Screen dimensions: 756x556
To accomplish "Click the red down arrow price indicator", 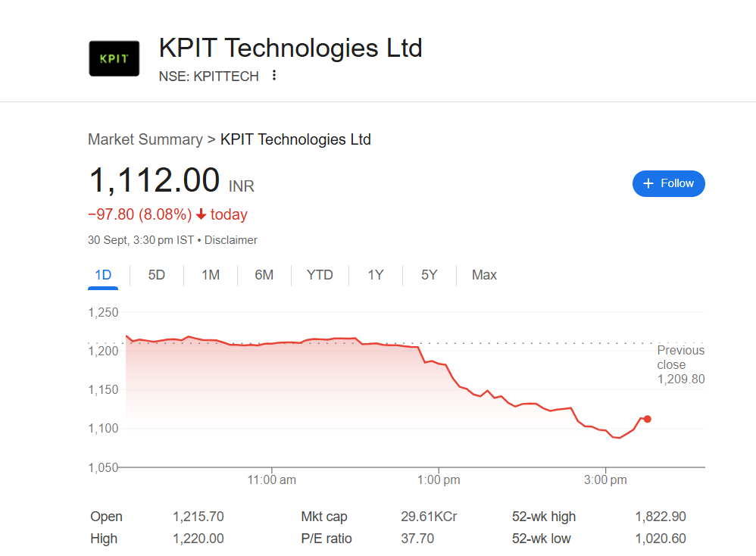I will tap(201, 215).
